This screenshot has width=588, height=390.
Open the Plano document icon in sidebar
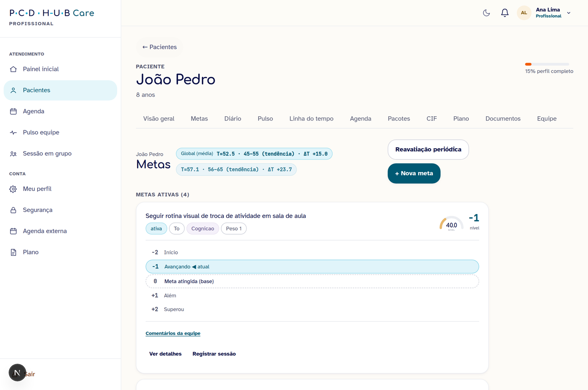(13, 252)
